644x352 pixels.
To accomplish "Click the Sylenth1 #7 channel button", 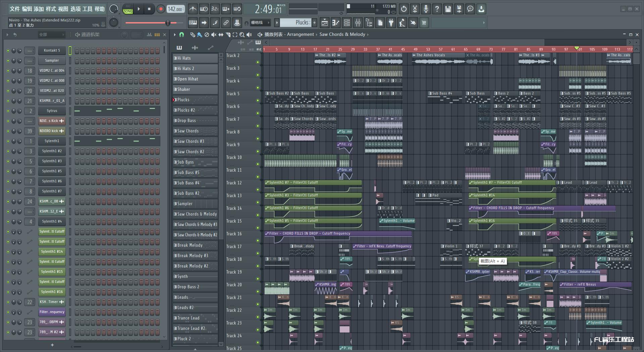I will 52,191.
